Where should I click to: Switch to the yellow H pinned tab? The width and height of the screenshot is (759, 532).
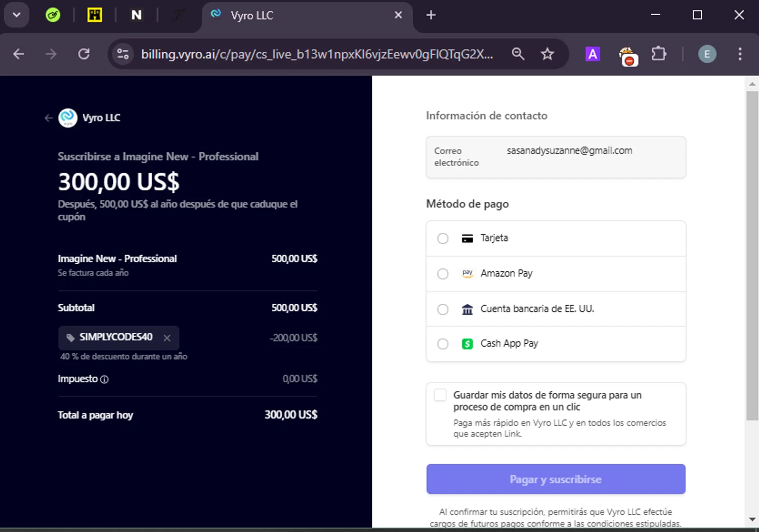tap(95, 15)
